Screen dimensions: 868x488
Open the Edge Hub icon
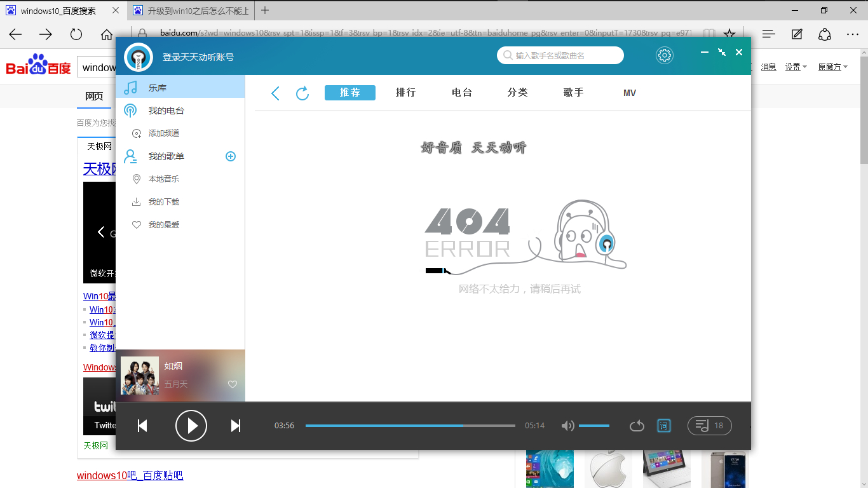769,34
